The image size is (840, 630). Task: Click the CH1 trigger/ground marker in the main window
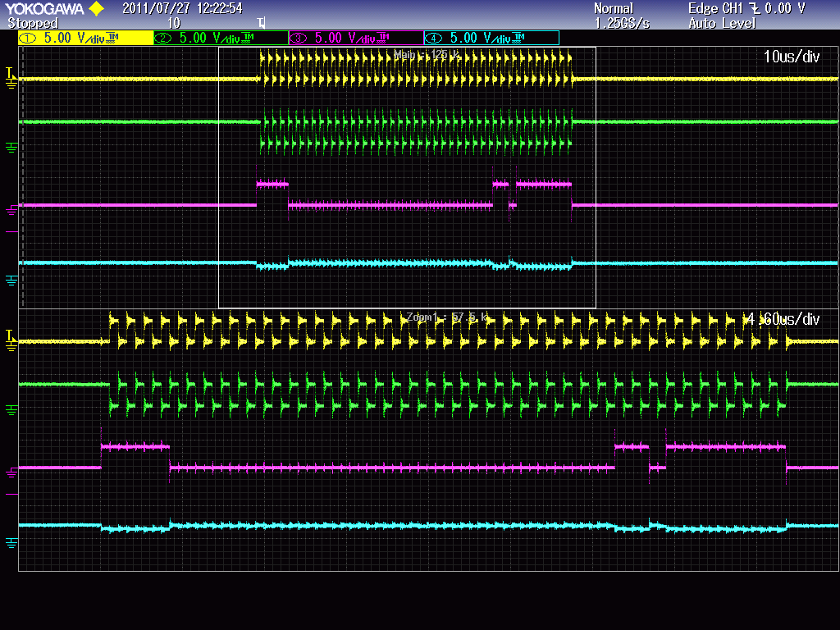(11, 78)
